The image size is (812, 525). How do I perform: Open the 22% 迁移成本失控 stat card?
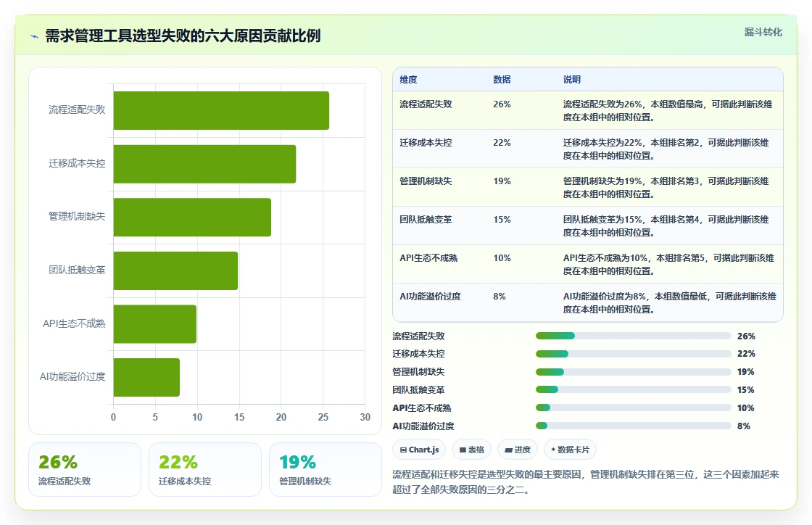tap(205, 470)
